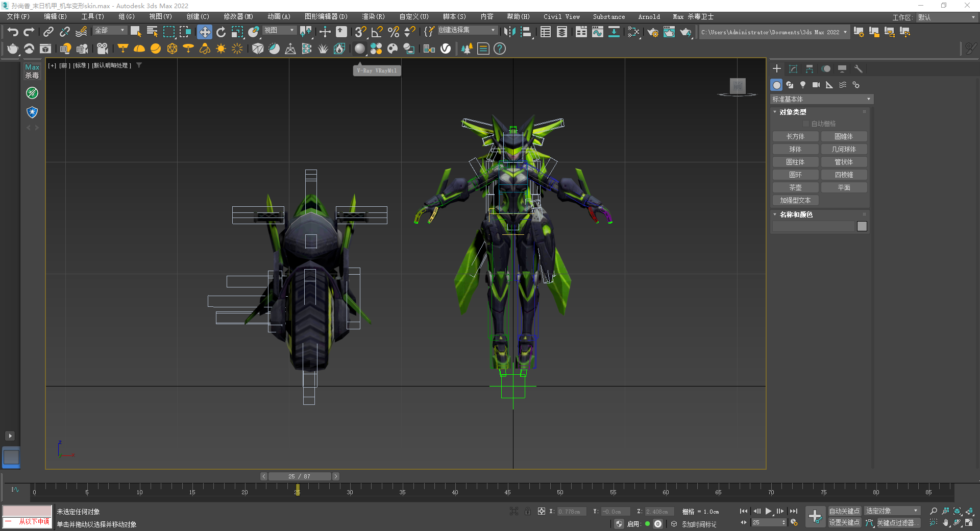
Task: Click the Redo arrow in the main toolbar
Action: [29, 32]
